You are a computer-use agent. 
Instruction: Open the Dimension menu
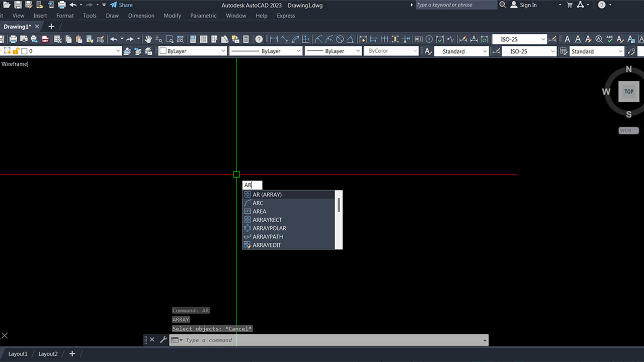141,16
